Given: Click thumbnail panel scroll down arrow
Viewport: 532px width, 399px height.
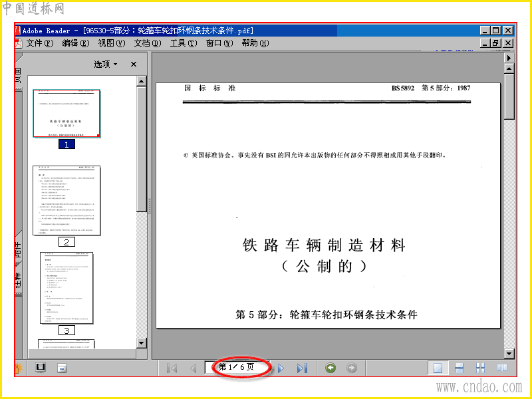Looking at the screenshot, I should click(142, 343).
